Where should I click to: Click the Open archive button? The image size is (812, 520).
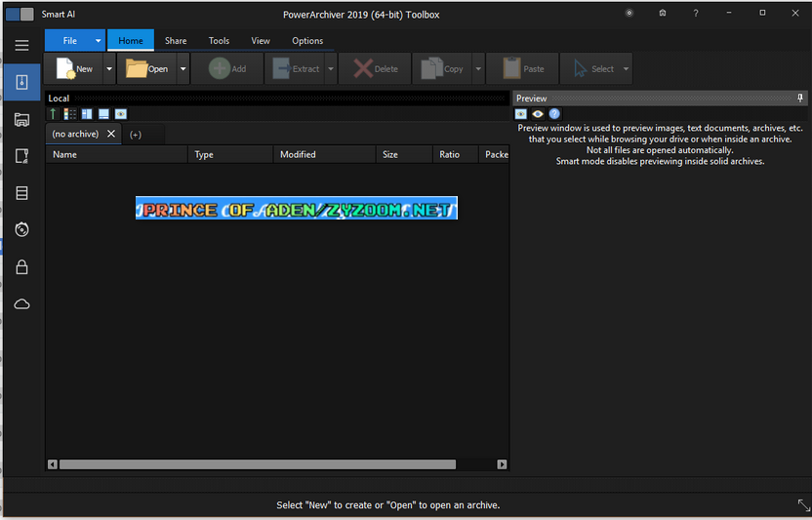pyautogui.click(x=147, y=68)
